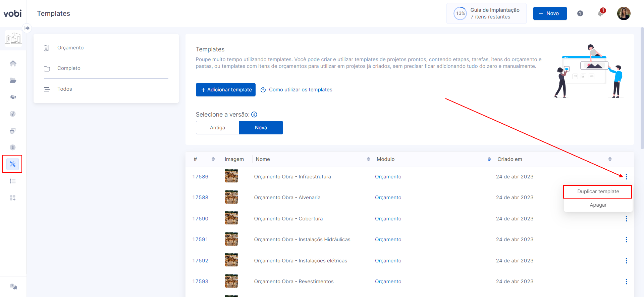Click Orçamento module link for Infraestrutura
The height and width of the screenshot is (297, 644).
388,177
